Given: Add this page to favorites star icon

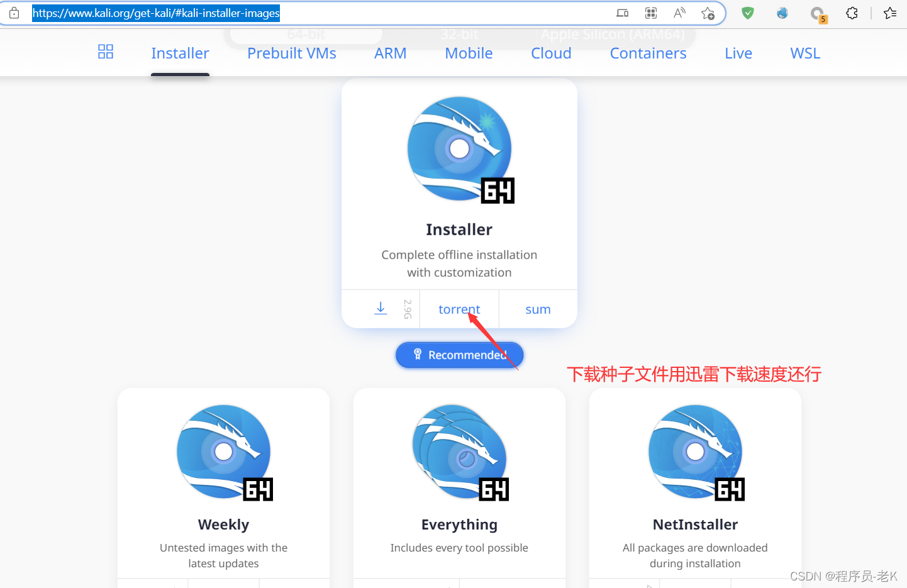Looking at the screenshot, I should [708, 13].
